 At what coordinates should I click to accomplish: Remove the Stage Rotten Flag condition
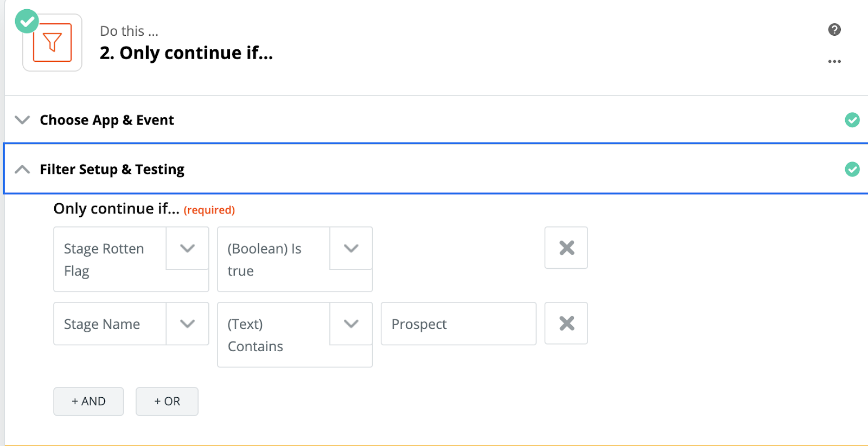tap(566, 248)
